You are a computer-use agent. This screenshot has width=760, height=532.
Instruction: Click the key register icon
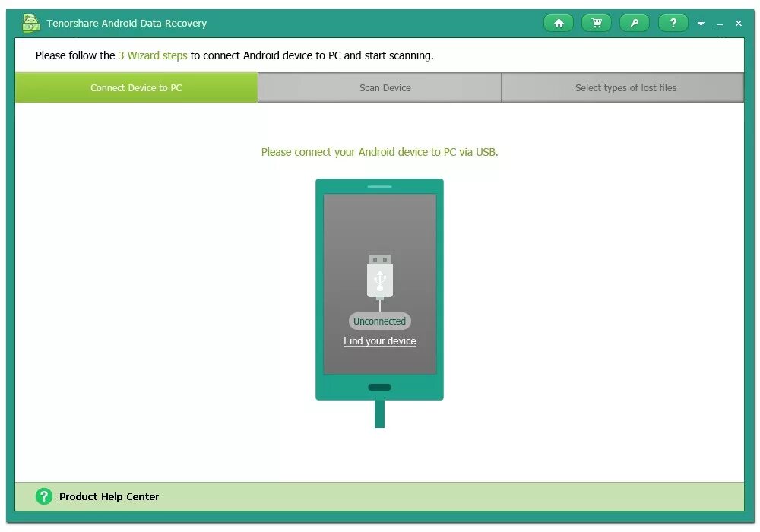[x=635, y=23]
